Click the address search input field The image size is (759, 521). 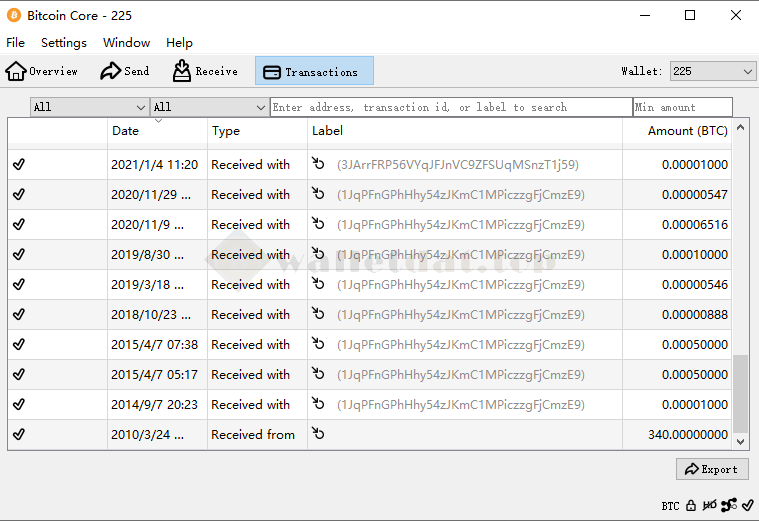point(450,107)
